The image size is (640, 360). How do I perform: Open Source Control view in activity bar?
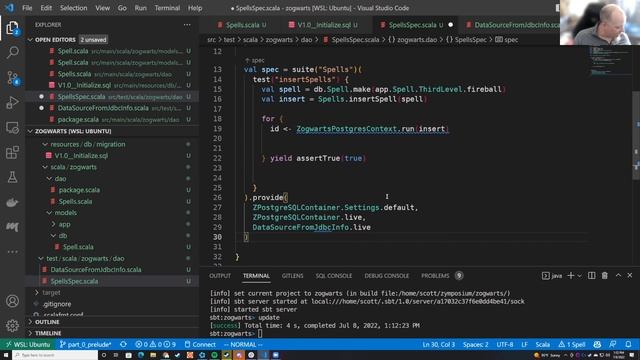coord(12,78)
